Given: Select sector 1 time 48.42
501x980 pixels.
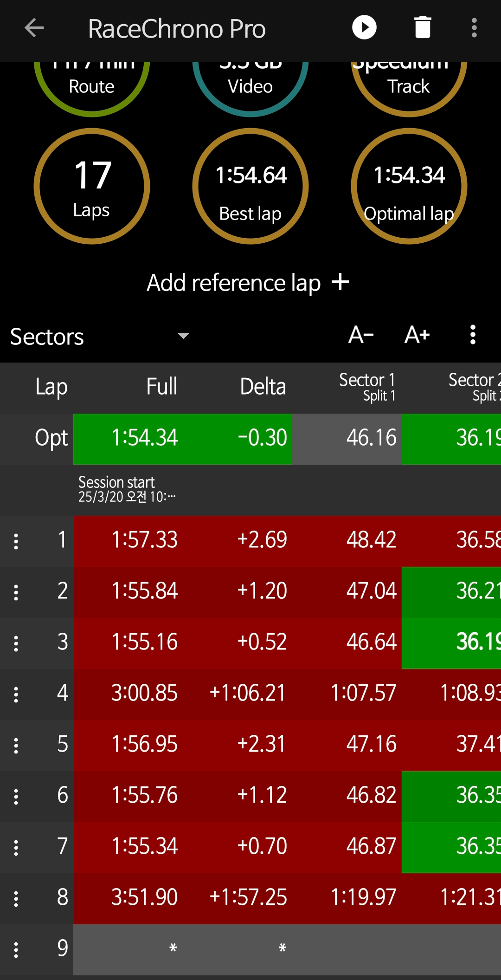Looking at the screenshot, I should pyautogui.click(x=347, y=541).
